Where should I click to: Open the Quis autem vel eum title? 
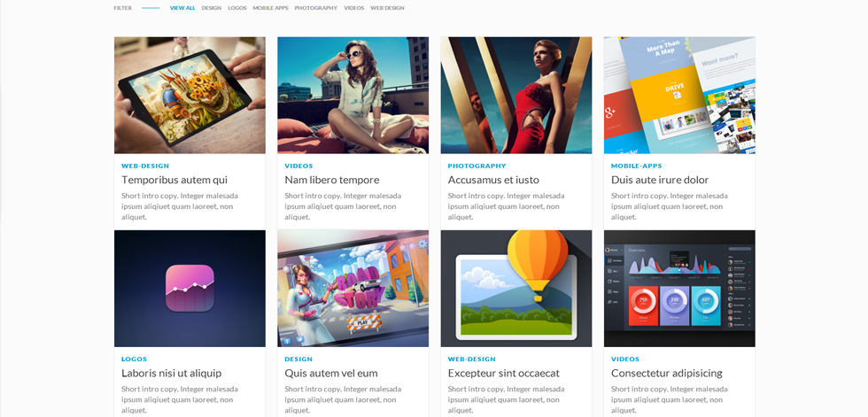[x=331, y=374]
